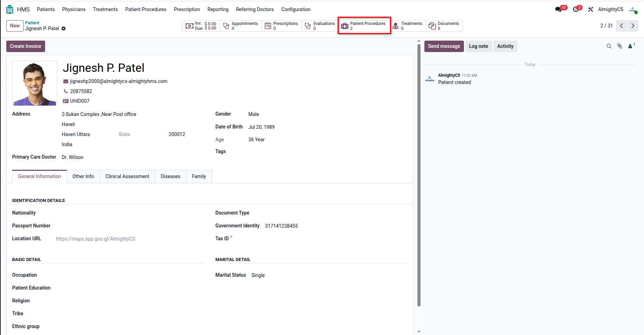This screenshot has width=644, height=335.
Task: Click the New button
Action: (15, 26)
